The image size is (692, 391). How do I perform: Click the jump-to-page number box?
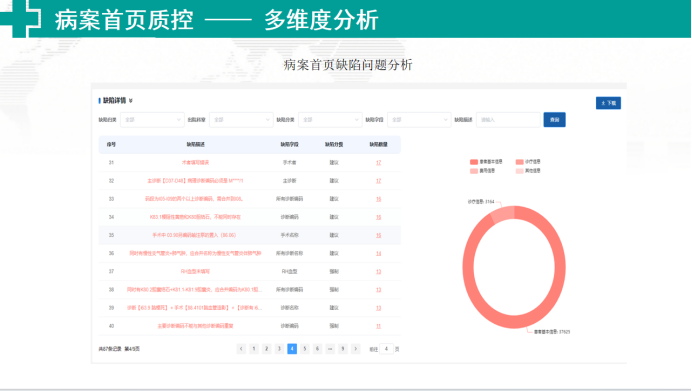pyautogui.click(x=386, y=349)
